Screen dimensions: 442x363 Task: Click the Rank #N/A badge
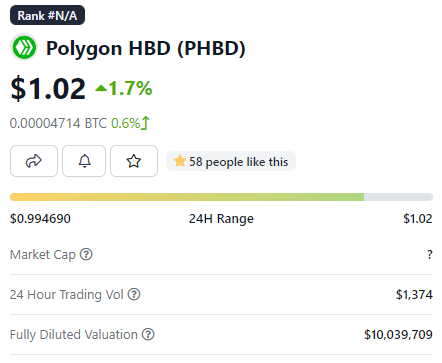pyautogui.click(x=47, y=15)
